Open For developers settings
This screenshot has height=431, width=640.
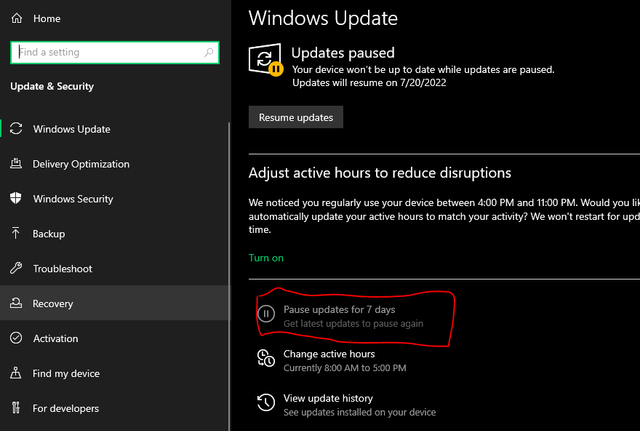click(x=114, y=408)
